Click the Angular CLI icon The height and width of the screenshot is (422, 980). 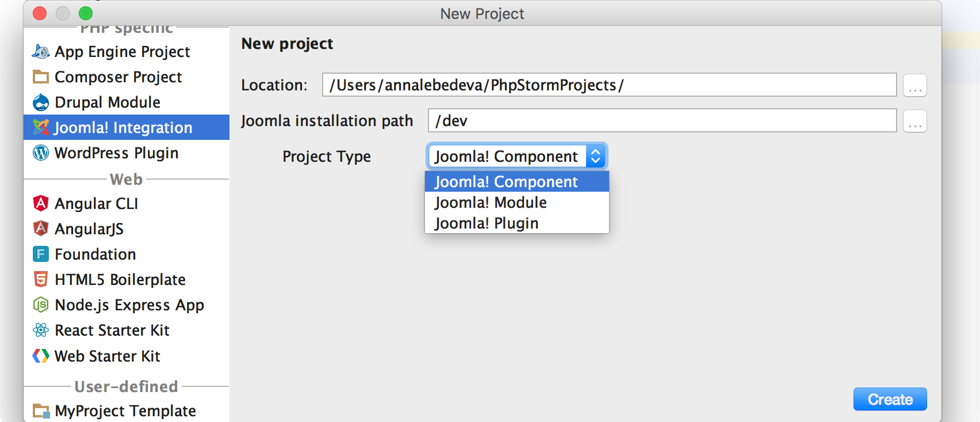(x=41, y=204)
